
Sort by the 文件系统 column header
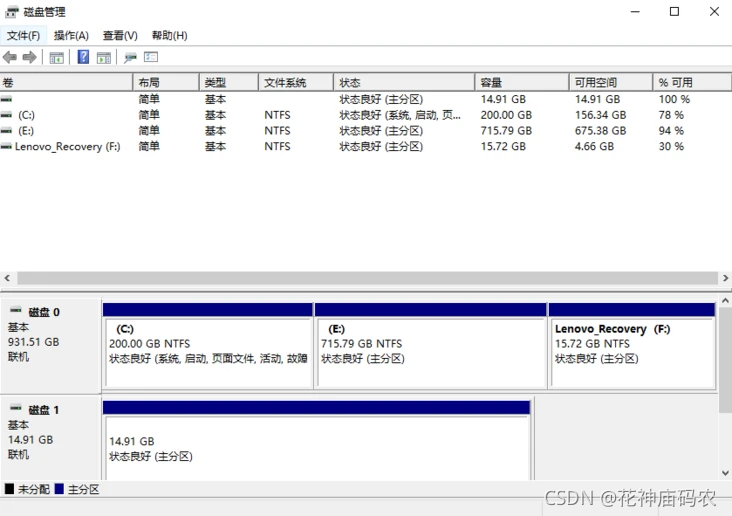(x=296, y=83)
